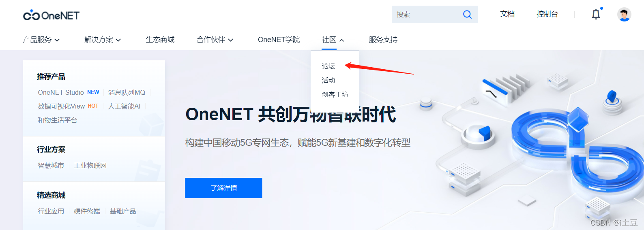Screen dimensions: 644x230
Task: Click the 了解详情 button
Action: pos(223,188)
